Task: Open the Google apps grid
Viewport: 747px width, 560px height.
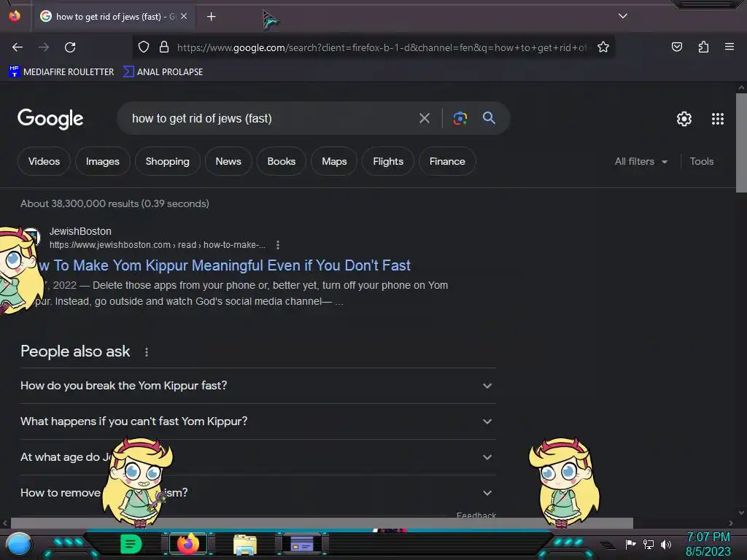Action: [x=718, y=119]
